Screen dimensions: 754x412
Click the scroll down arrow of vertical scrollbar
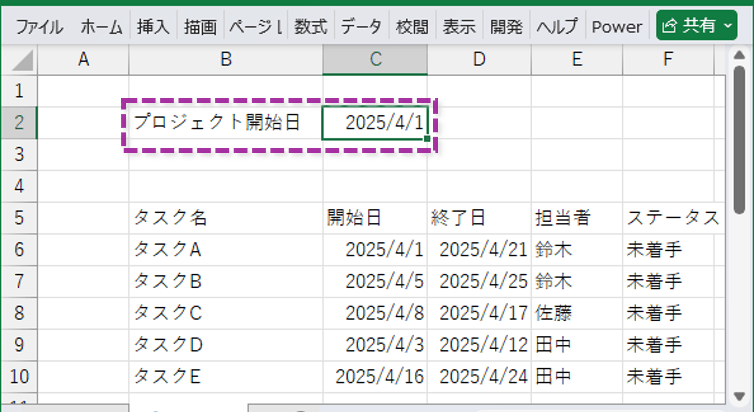740,397
